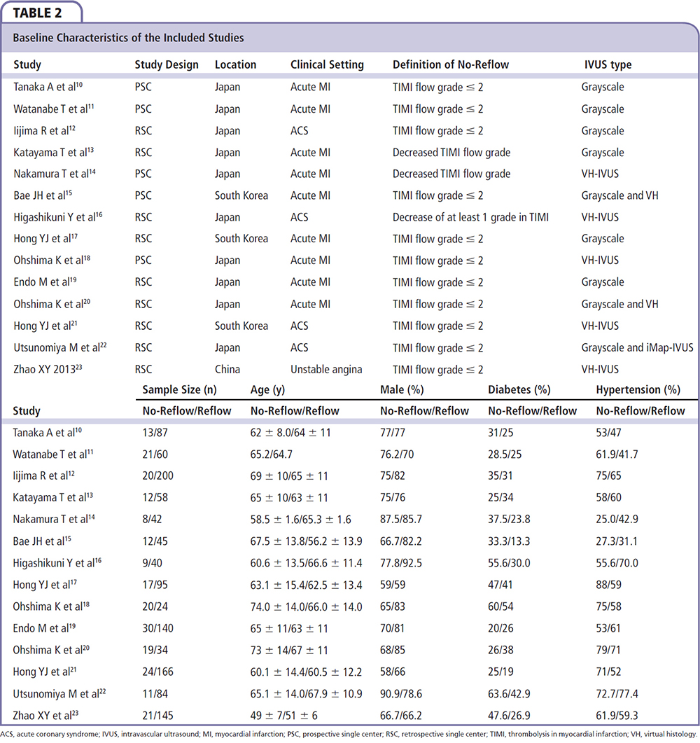
Task: Select the IVUS type column header
Action: (x=608, y=64)
